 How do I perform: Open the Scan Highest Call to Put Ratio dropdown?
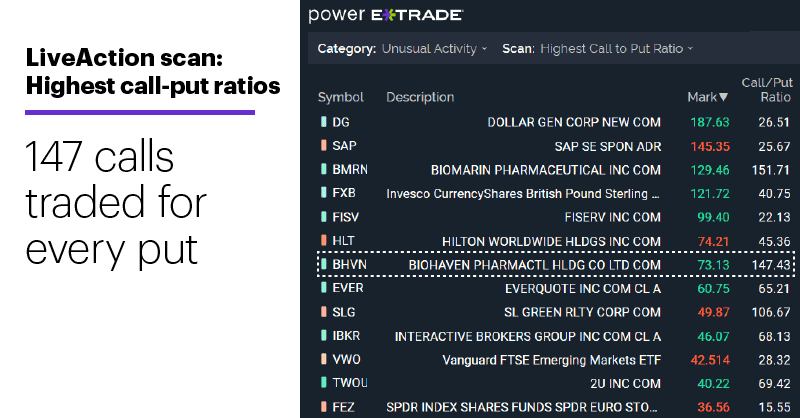pos(616,48)
